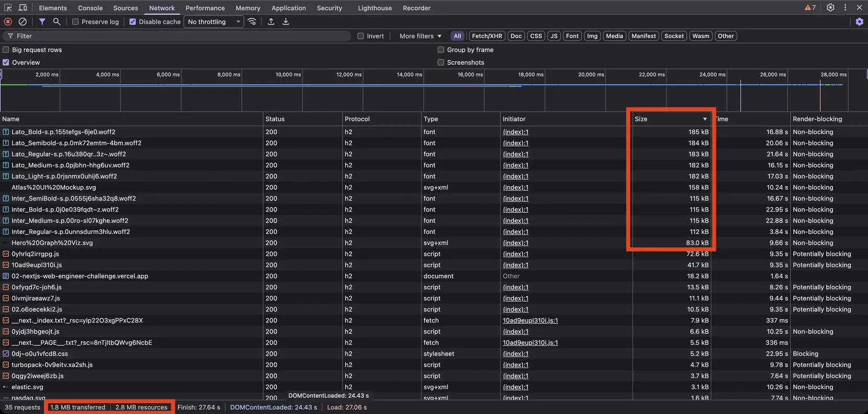Filter requests by Fetch/XHR
The image size is (868, 414).
tap(487, 36)
